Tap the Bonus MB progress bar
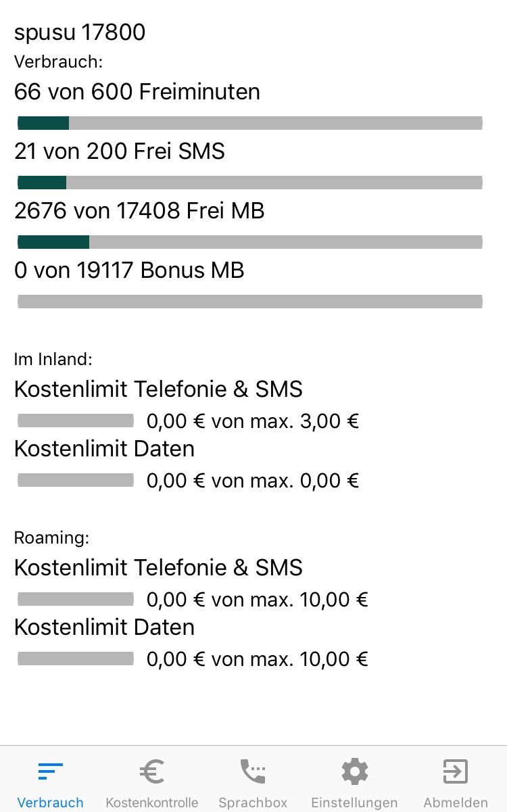The height and width of the screenshot is (812, 507). click(249, 302)
